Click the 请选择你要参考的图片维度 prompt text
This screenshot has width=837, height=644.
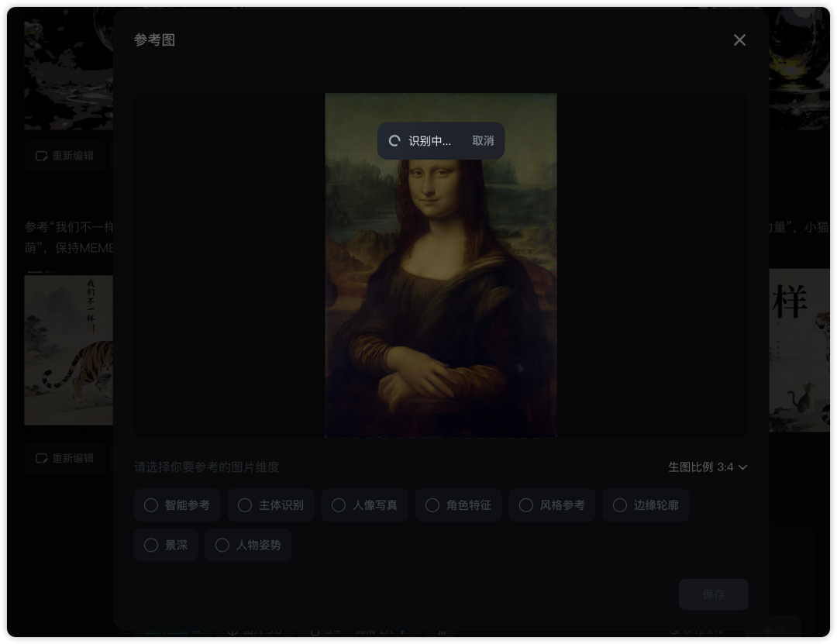point(207,467)
